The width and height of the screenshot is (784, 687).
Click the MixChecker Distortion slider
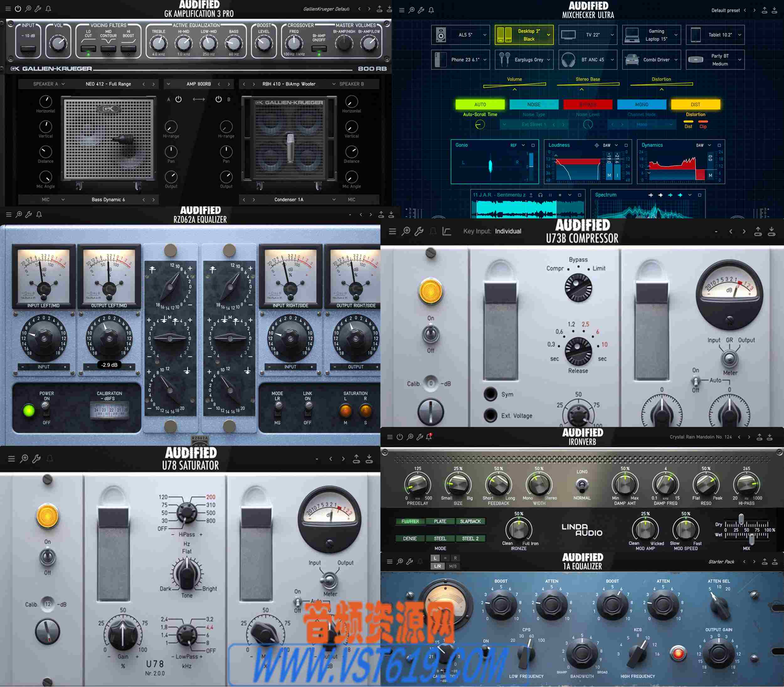(x=661, y=84)
